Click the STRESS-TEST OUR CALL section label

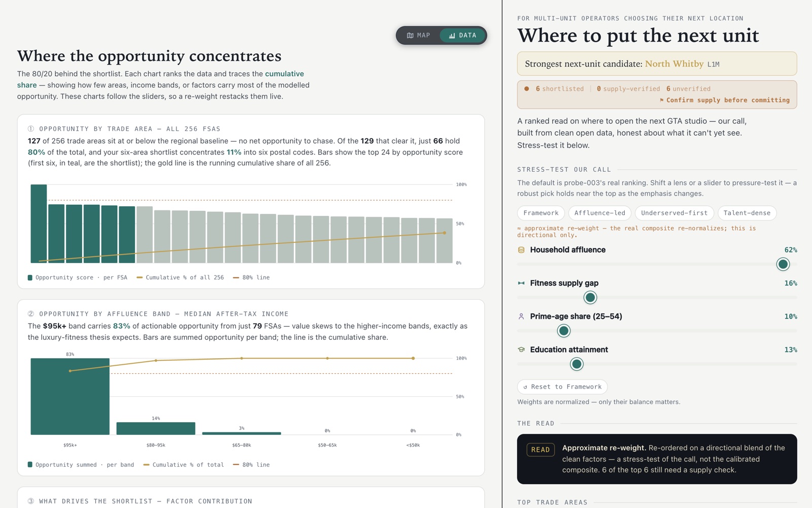(564, 170)
